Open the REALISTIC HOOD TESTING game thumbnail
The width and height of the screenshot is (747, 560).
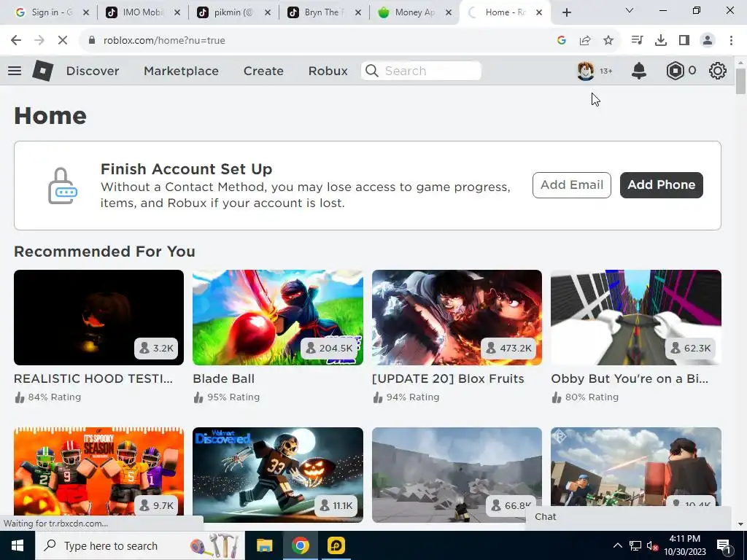pos(98,318)
